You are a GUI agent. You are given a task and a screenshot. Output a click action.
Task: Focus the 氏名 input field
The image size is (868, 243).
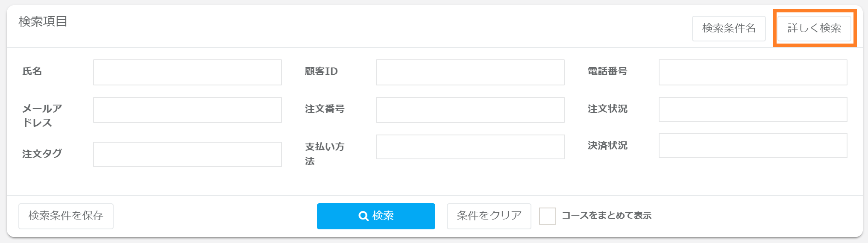click(187, 72)
